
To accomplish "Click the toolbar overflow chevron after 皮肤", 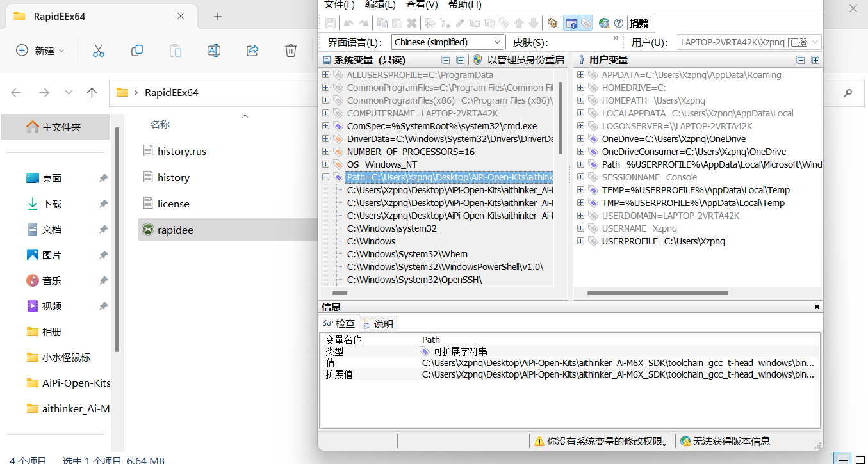I will (x=616, y=39).
